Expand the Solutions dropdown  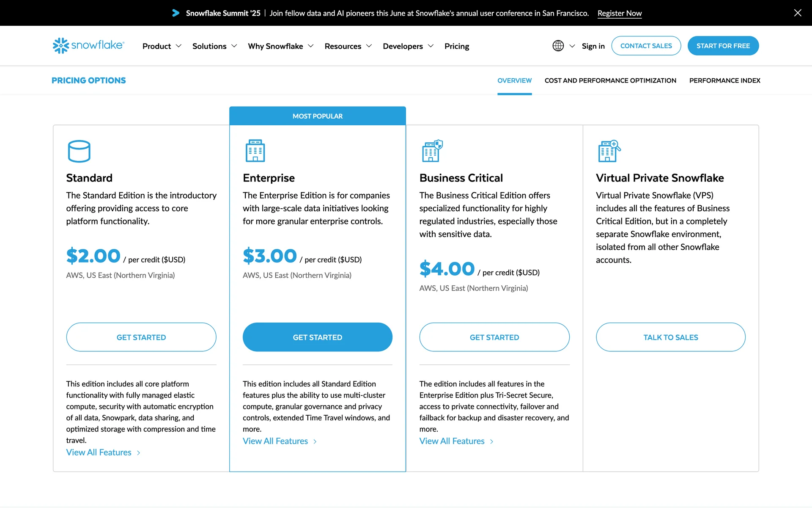coord(214,46)
